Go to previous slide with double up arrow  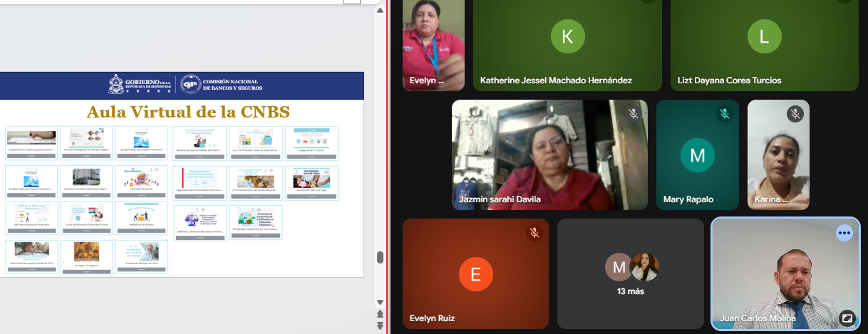point(380,314)
